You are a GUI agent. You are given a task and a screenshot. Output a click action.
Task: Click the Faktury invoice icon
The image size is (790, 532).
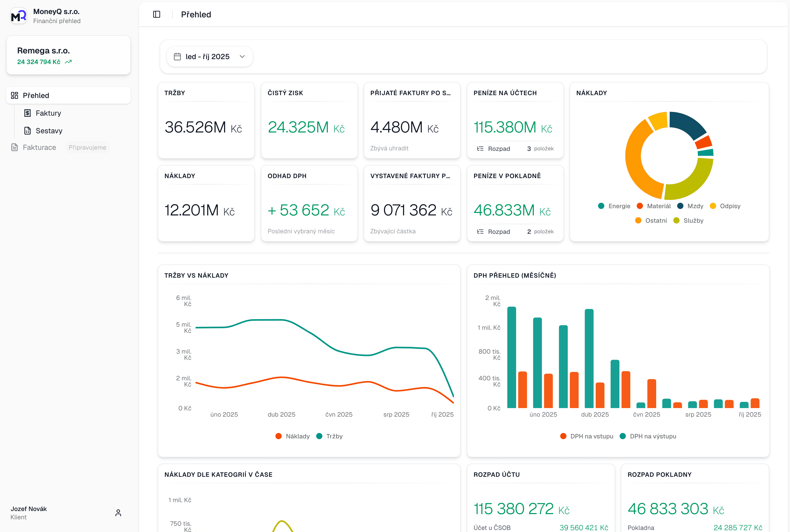27,113
